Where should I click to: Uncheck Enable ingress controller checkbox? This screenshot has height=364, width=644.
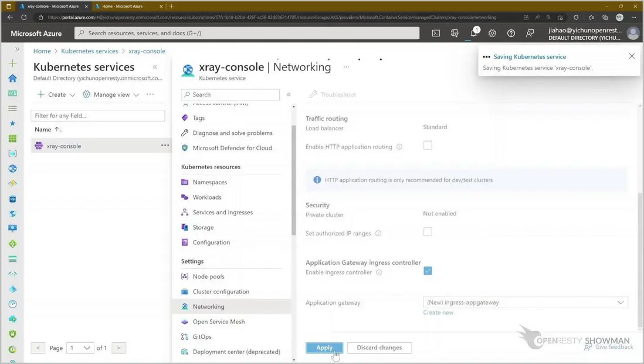coord(428,271)
